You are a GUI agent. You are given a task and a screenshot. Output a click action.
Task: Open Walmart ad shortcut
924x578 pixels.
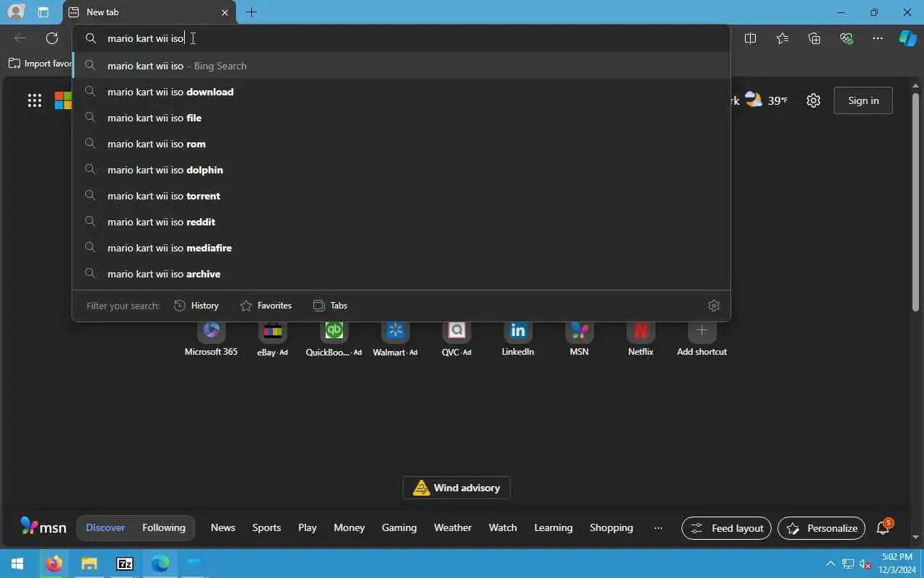pos(395,340)
